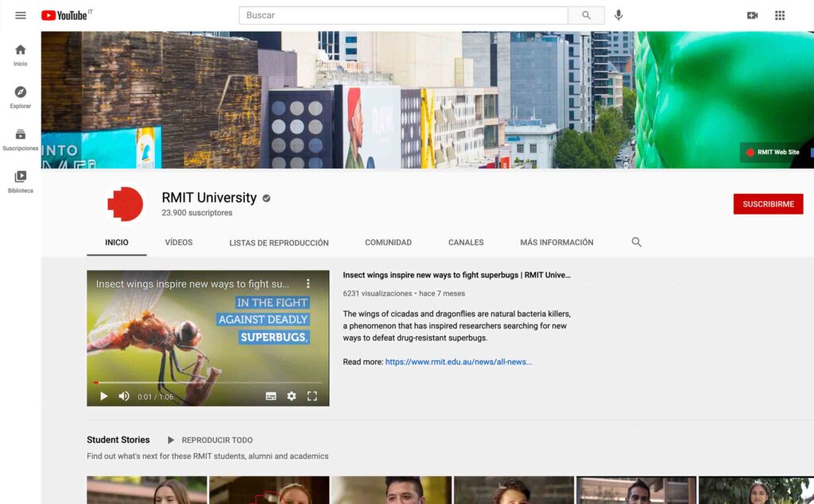
Task: Start voice search with microphone
Action: point(618,16)
